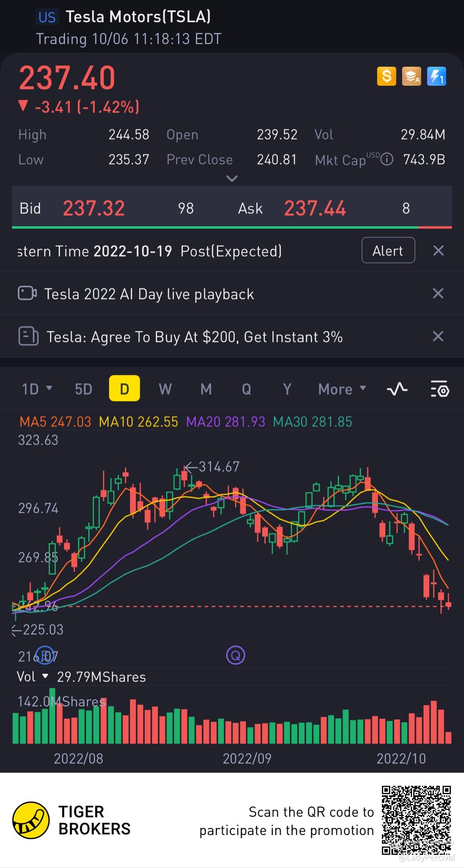This screenshot has height=868, width=464.
Task: Tap the event marker near 216.07
Action: tap(45, 655)
